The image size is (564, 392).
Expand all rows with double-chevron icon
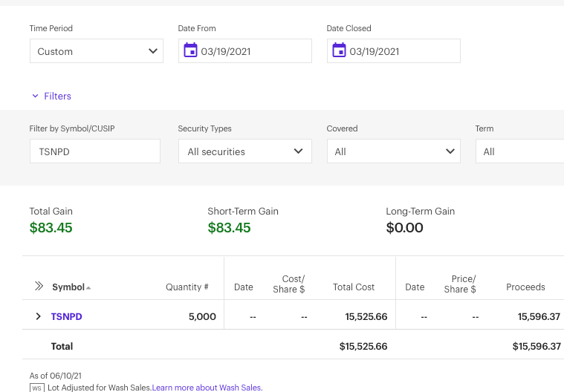[39, 287]
